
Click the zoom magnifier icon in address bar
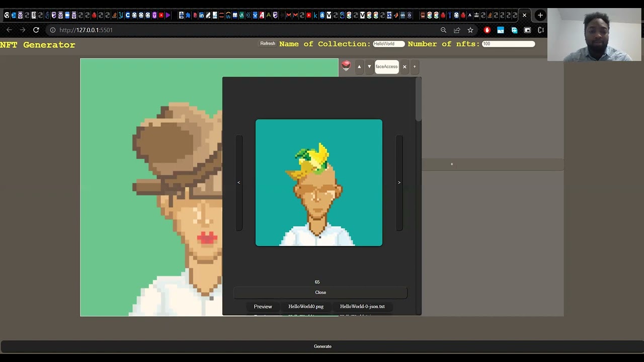[443, 30]
